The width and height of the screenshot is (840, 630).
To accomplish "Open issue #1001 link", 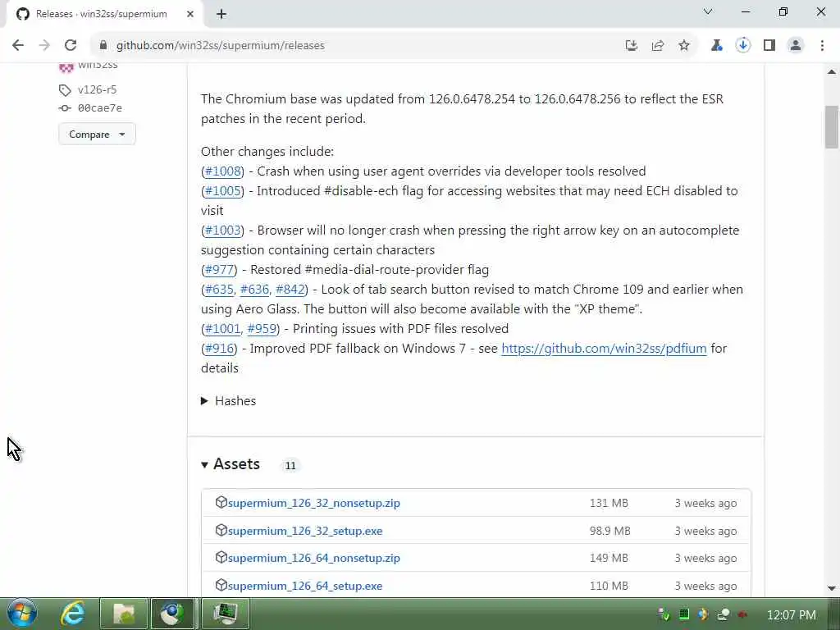I will (x=223, y=329).
